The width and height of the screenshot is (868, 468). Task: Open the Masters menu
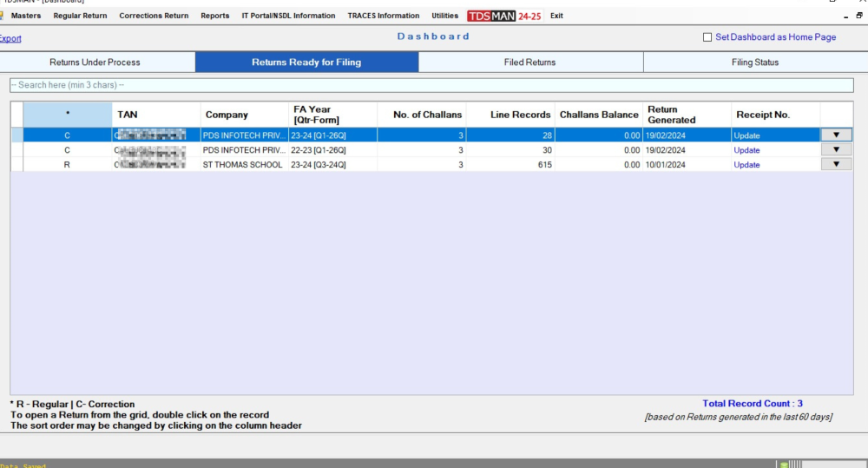(x=25, y=16)
